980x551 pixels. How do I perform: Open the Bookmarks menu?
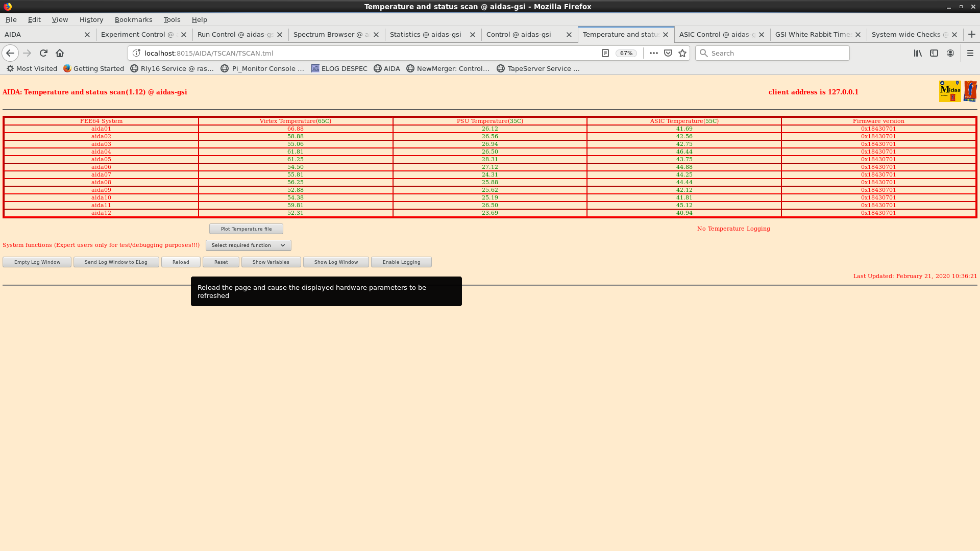tap(133, 19)
